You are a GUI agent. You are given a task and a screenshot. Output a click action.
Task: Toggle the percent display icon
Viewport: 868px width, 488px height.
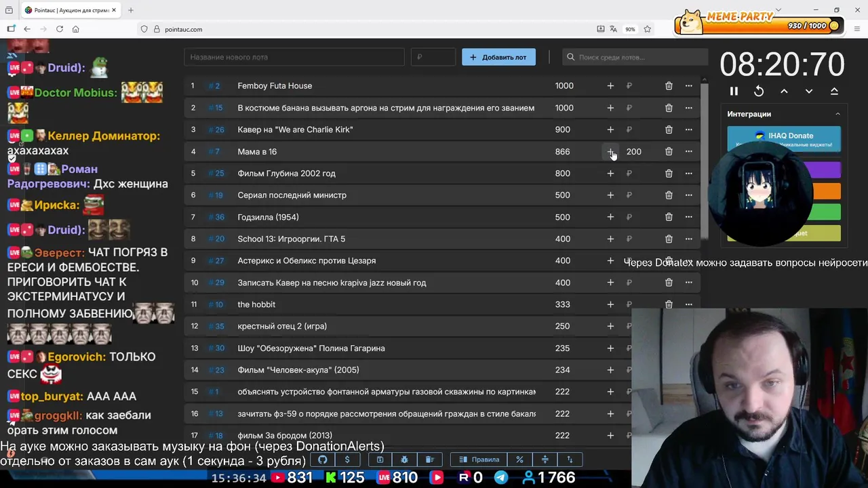519,460
